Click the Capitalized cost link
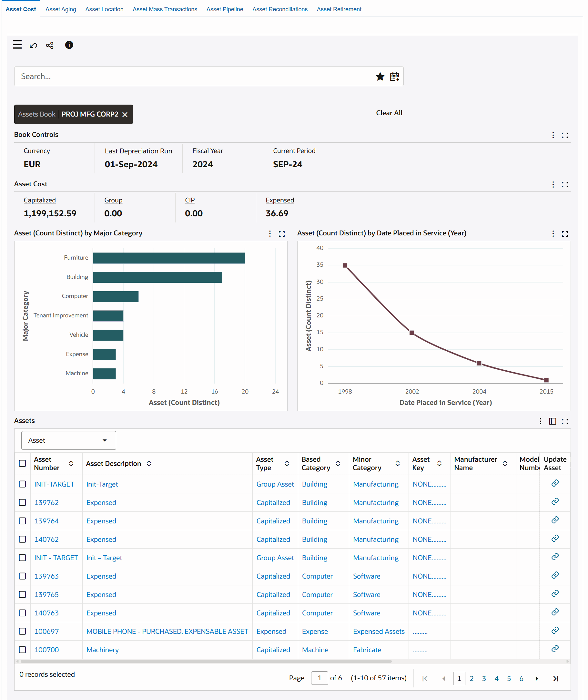Image resolution: width=588 pixels, height=700 pixels. click(40, 200)
